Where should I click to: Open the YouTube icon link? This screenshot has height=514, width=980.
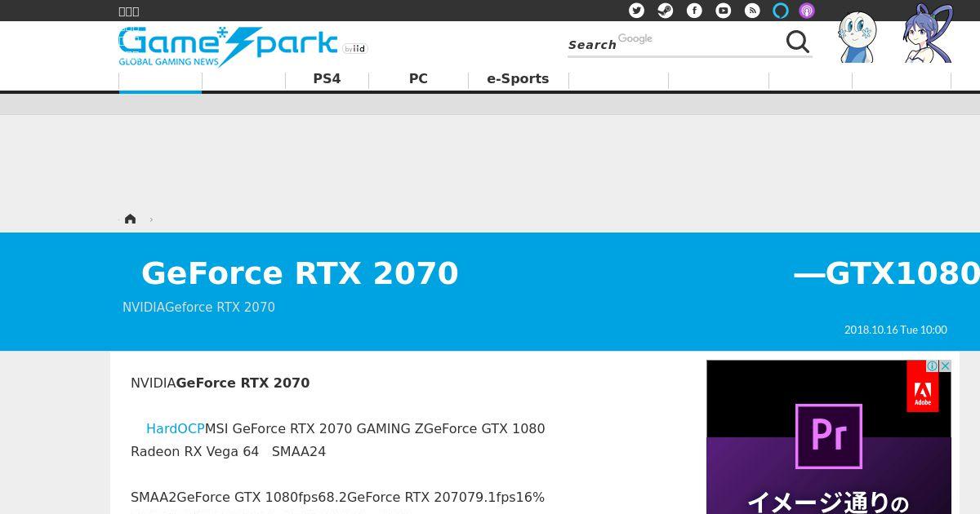(724, 11)
